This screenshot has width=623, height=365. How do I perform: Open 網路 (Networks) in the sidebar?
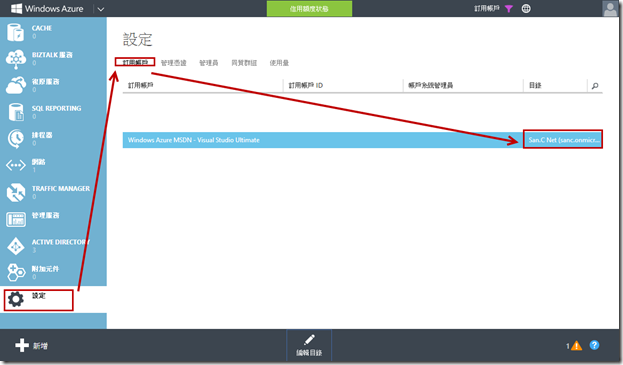point(53,166)
